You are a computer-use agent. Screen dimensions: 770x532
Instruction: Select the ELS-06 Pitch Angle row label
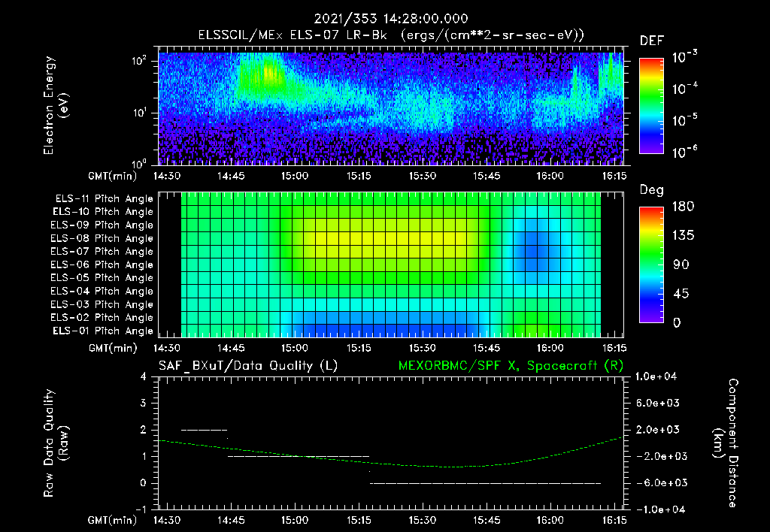pos(102,265)
